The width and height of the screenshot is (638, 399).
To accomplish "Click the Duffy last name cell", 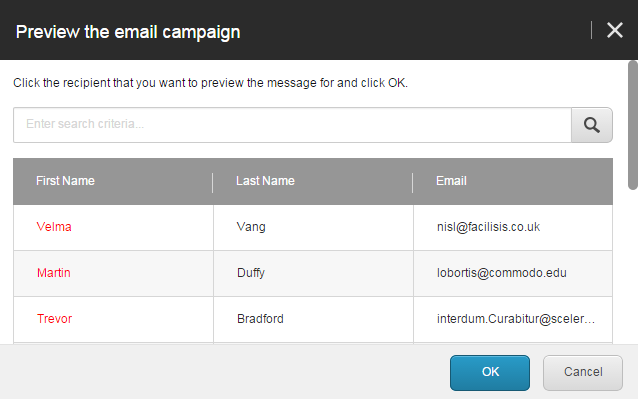I will coord(313,273).
